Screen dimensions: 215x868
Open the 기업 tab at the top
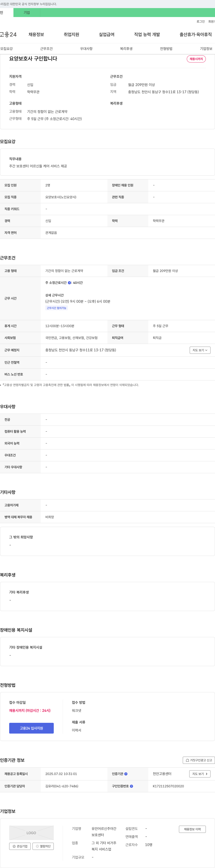pos(27,13)
